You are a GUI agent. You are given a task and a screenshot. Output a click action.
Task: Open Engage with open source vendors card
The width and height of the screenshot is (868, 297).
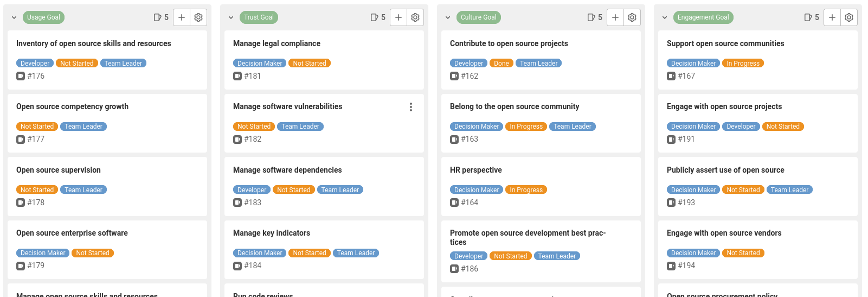(724, 233)
